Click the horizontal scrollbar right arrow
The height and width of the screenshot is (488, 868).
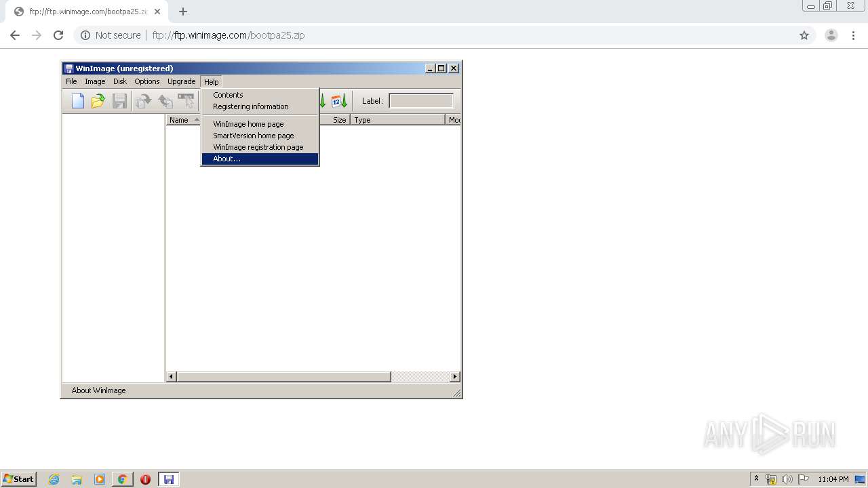click(x=455, y=377)
